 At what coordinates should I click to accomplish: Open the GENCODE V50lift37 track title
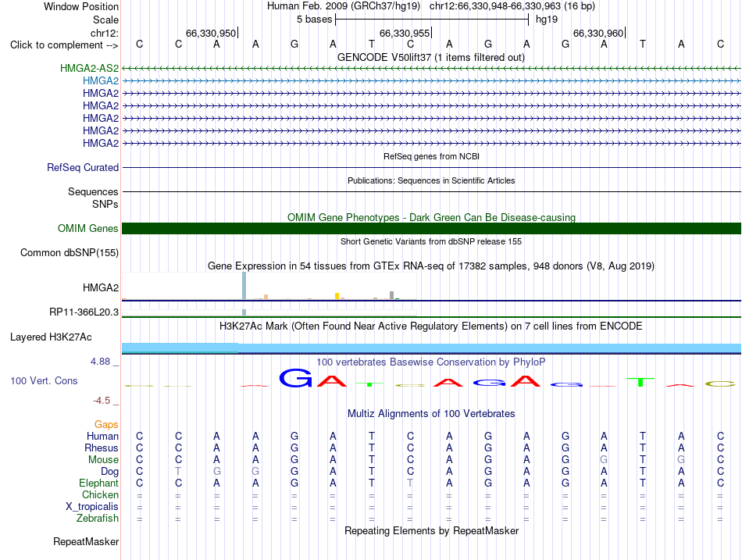(431, 57)
